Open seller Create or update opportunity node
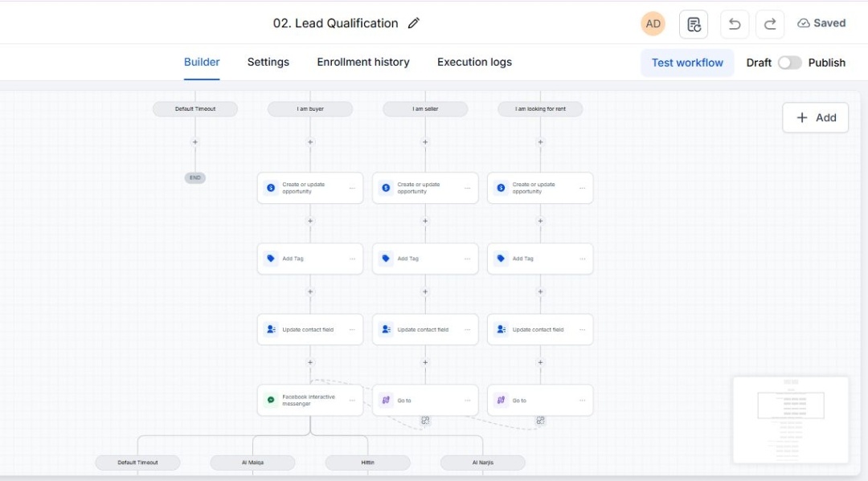Screen dimensions: 868x481 coord(425,188)
